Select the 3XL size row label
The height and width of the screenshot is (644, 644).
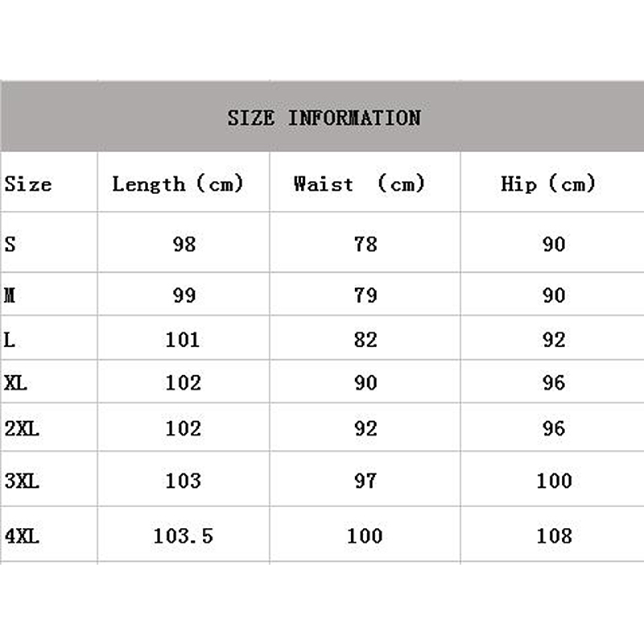point(22,481)
